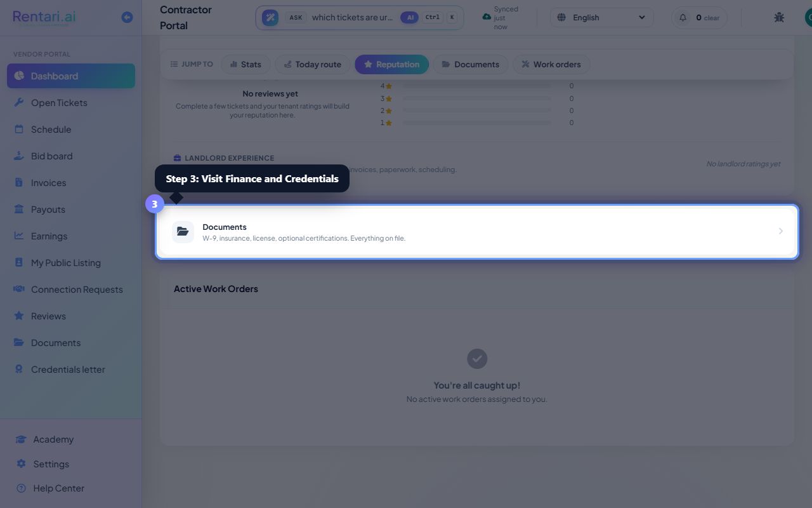Click the Connection Requests handshake icon
The width and height of the screenshot is (812, 508).
(19, 289)
